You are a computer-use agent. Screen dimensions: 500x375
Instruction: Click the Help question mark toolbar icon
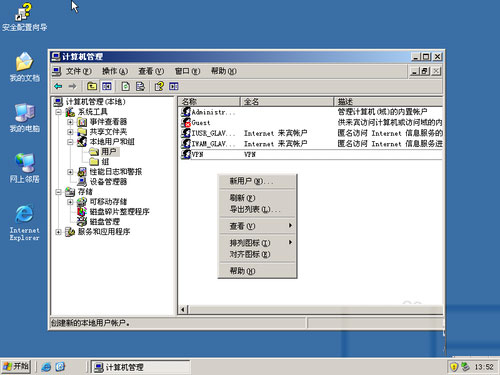pyautogui.click(x=159, y=87)
